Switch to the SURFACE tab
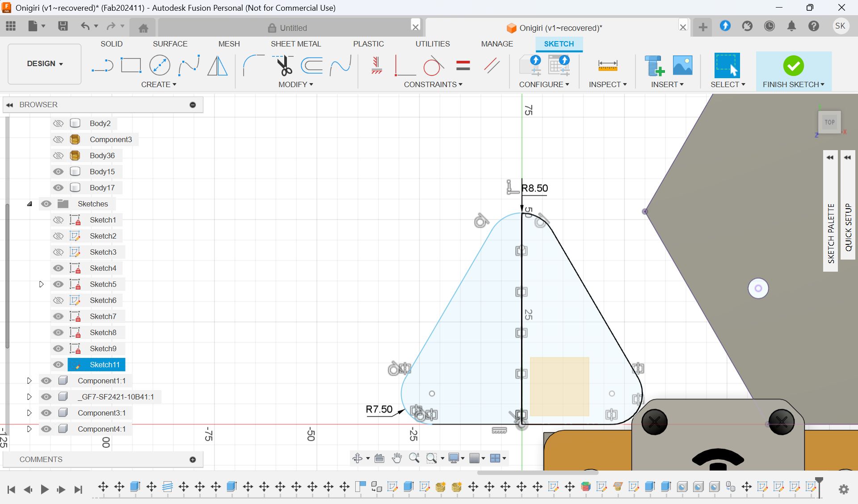 (170, 44)
